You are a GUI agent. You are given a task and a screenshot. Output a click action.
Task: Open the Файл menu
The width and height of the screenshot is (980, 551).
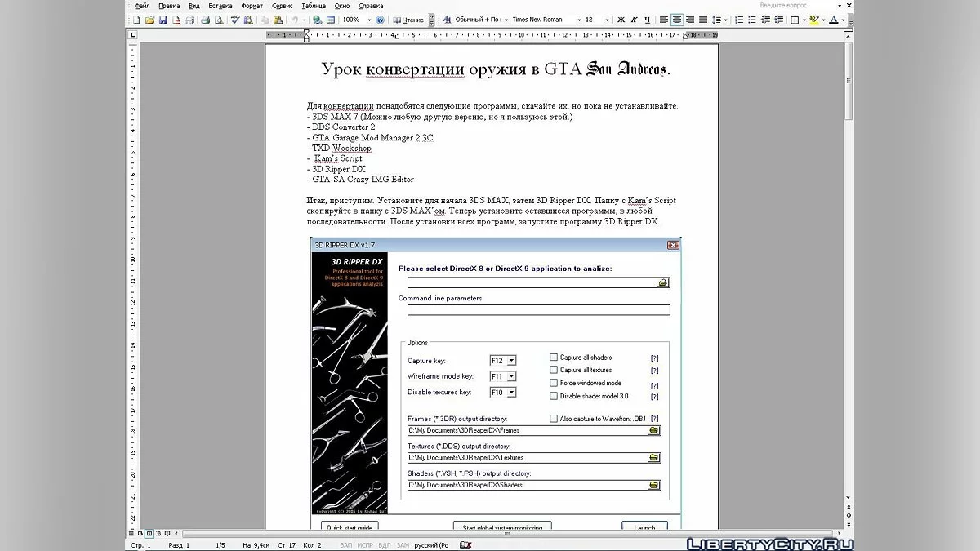[x=142, y=6]
